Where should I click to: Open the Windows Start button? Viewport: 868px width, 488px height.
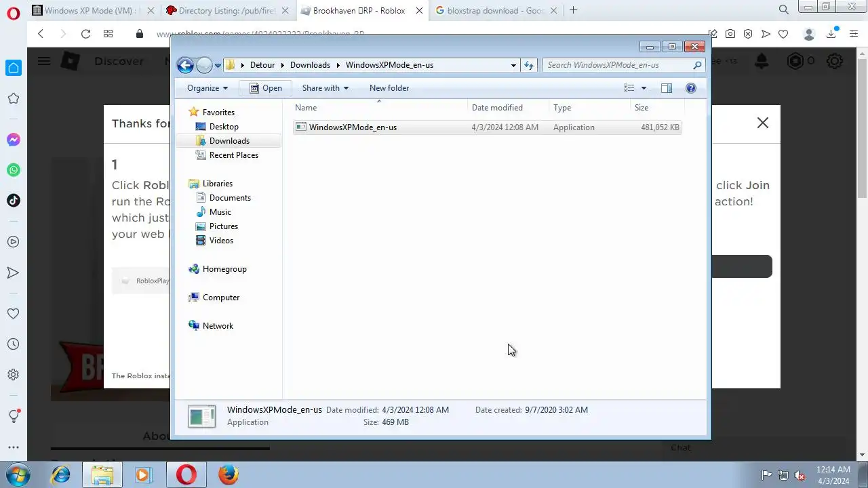pyautogui.click(x=18, y=474)
